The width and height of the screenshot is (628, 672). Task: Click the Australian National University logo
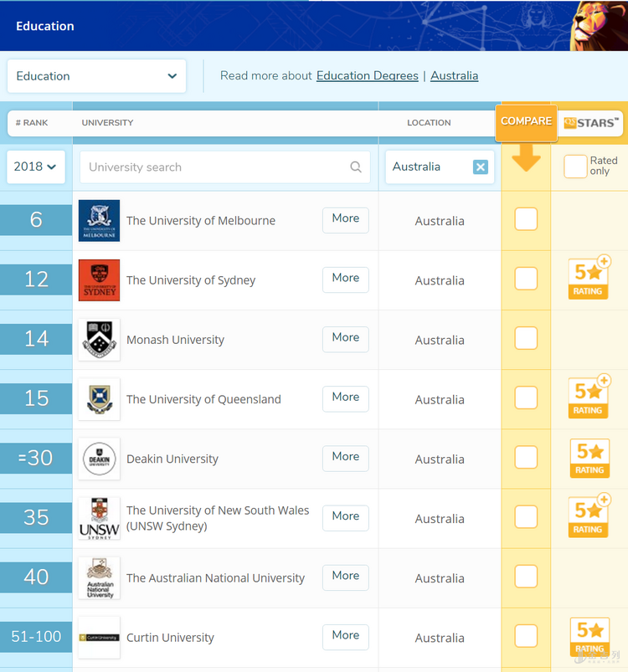(x=99, y=578)
